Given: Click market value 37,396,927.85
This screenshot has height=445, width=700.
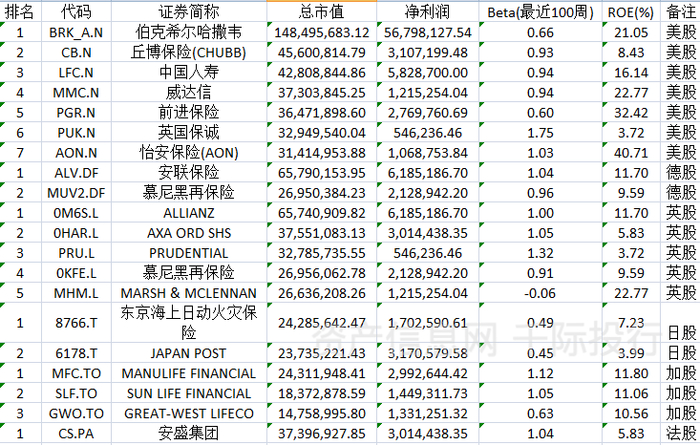Looking at the screenshot, I should pyautogui.click(x=321, y=433).
